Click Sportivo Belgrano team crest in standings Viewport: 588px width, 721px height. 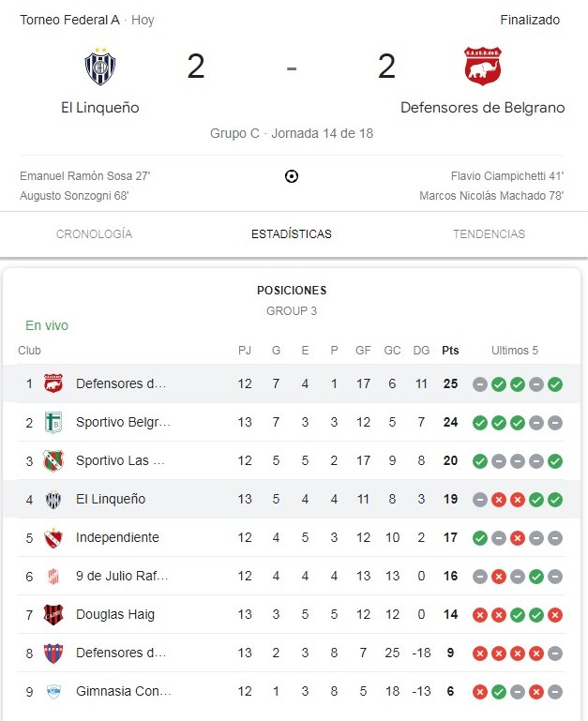(x=53, y=422)
